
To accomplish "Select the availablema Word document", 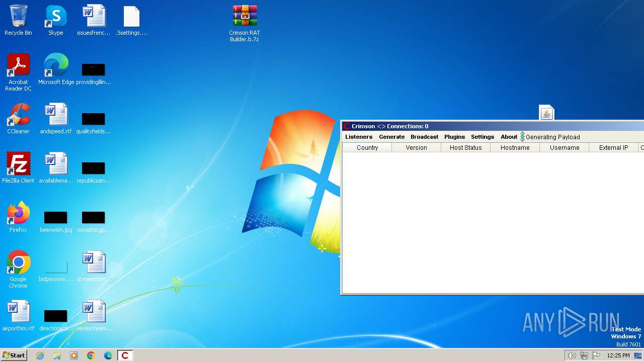I will pos(56,168).
